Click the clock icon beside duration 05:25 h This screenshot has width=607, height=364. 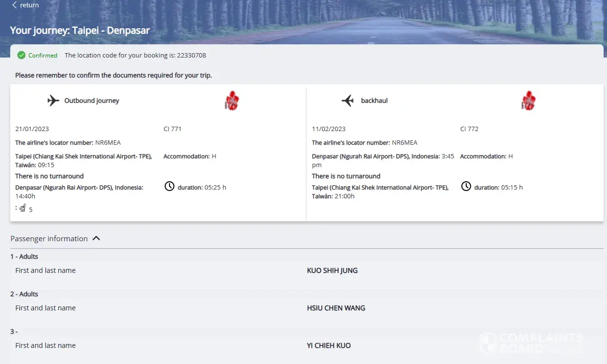tap(169, 187)
